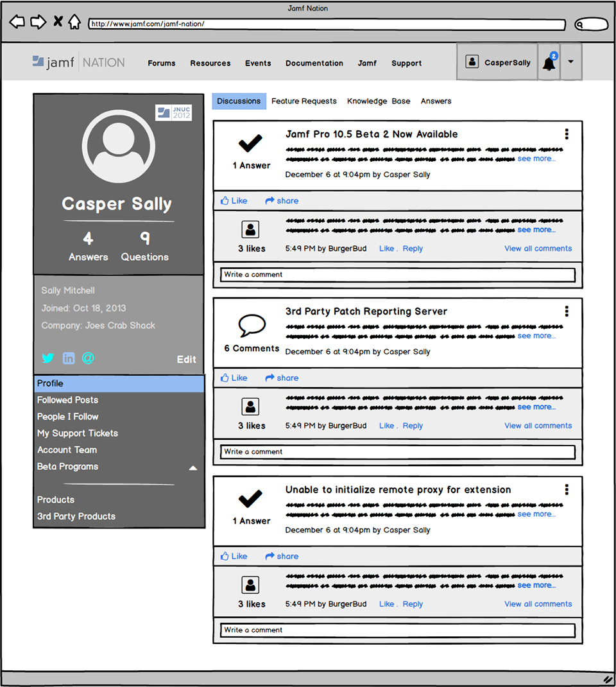Like the Unable to initialize remote proxy post
This screenshot has height=687, width=616.
click(x=234, y=557)
